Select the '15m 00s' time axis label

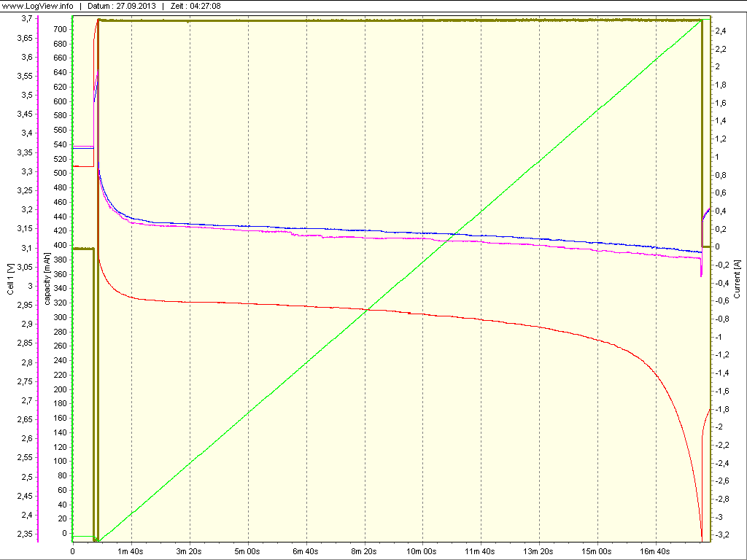tap(597, 551)
